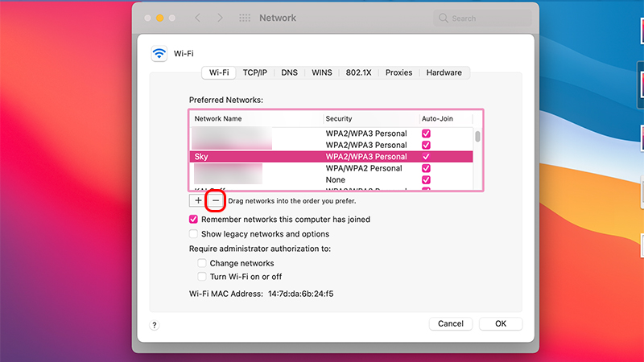
Task: Click the preferred networks list scrollbar
Action: pos(477,136)
